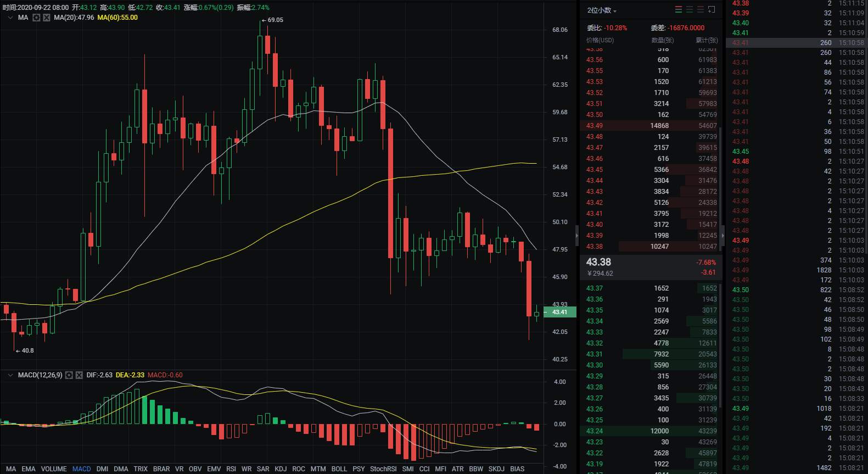Select the MA indicator tab
The image size is (868, 474).
(11, 469)
